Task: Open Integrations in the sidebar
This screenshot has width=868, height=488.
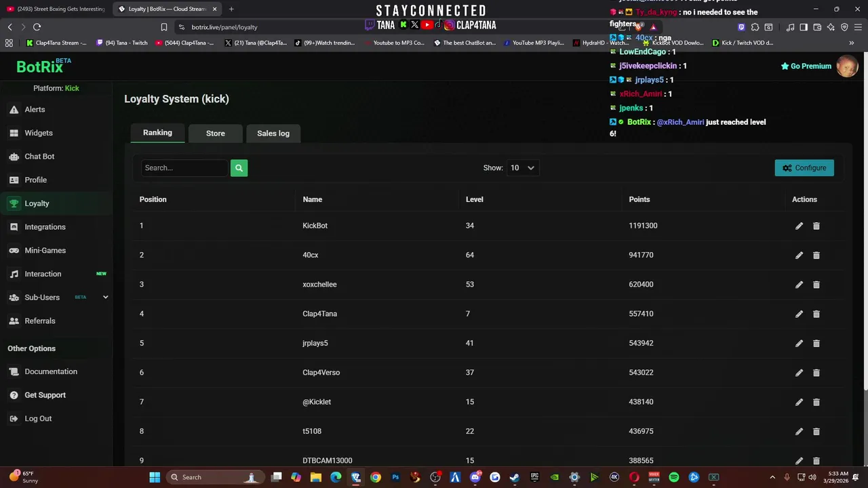Action: click(x=45, y=227)
